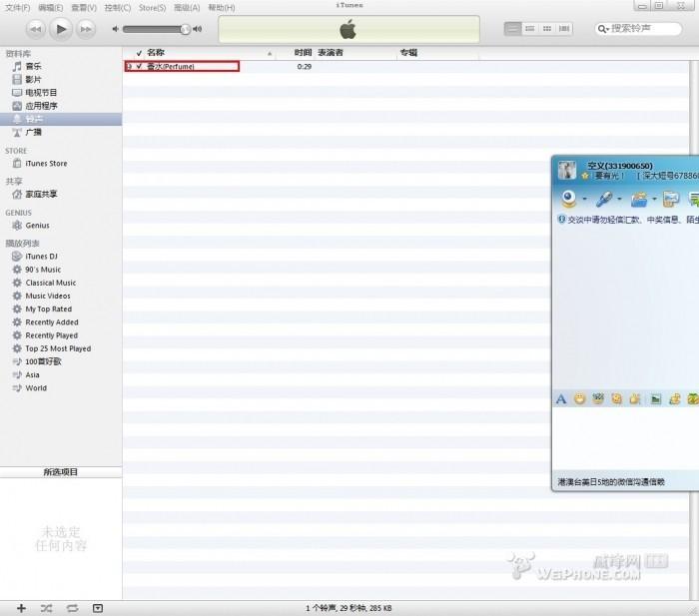
Task: Switch to grid view
Action: click(547, 29)
